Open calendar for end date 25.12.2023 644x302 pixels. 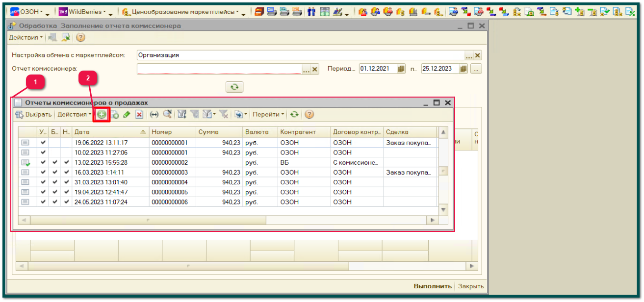pyautogui.click(x=464, y=69)
